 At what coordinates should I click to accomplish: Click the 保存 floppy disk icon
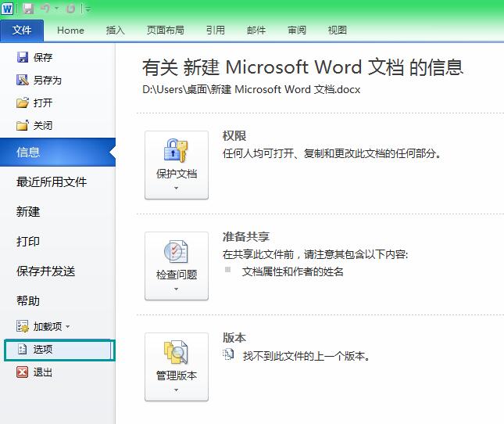23,57
